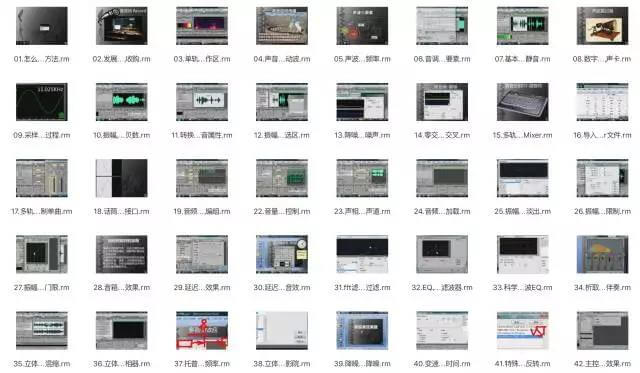The height and width of the screenshot is (373, 640).
Task: Select the keyboard image thumbnail numbered 15
Action: pyautogui.click(x=522, y=102)
